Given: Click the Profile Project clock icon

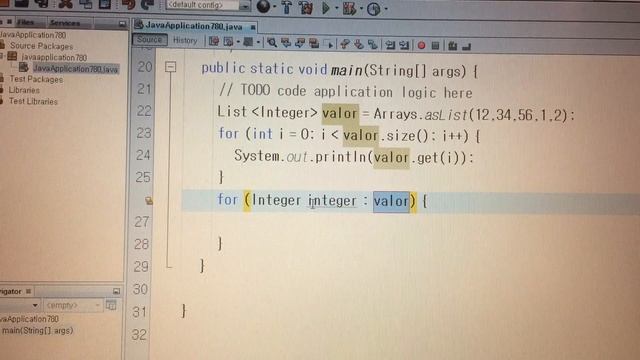Looking at the screenshot, I should point(373,9).
